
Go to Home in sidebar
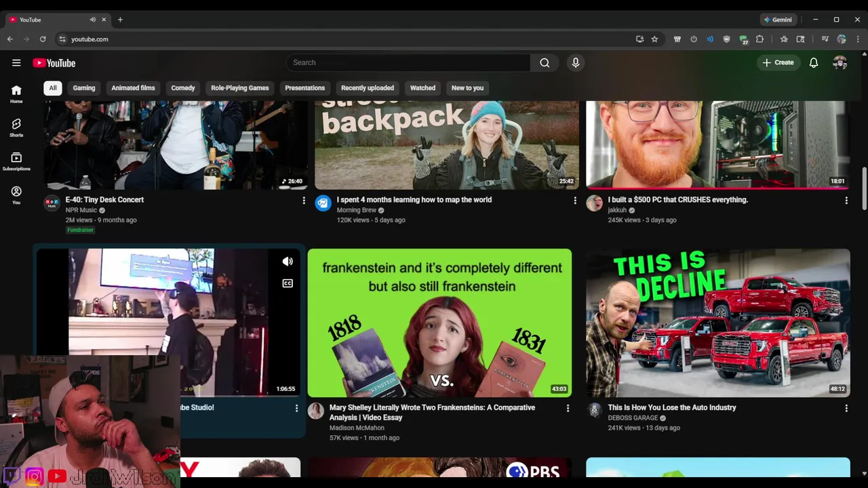point(16,94)
